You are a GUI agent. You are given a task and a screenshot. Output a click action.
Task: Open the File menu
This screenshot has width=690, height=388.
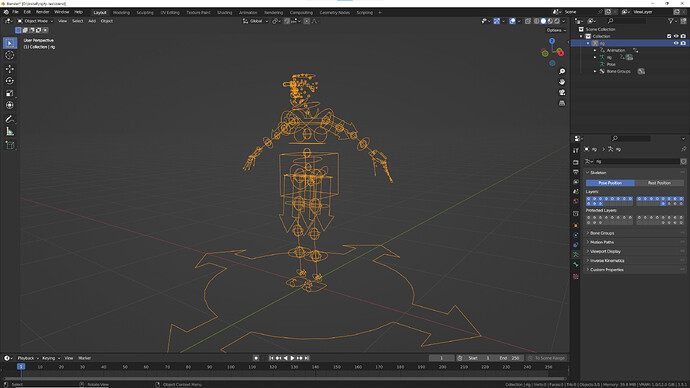(x=15, y=12)
